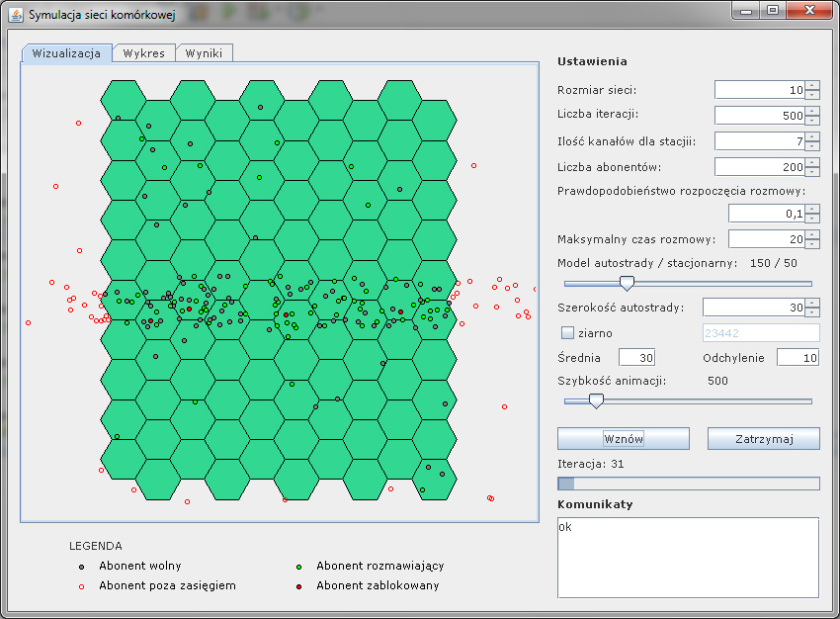Increase Ilość kanałów dla stacji value
The height and width of the screenshot is (619, 840).
pyautogui.click(x=812, y=137)
